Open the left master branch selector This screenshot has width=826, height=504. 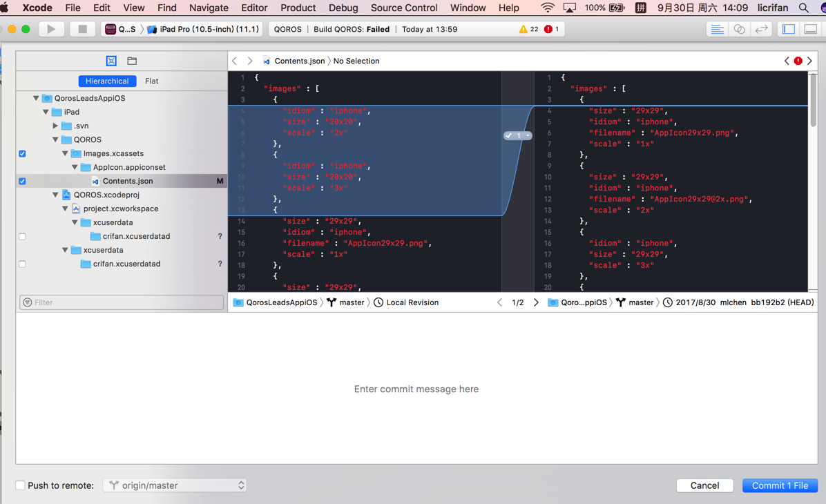[x=345, y=302]
